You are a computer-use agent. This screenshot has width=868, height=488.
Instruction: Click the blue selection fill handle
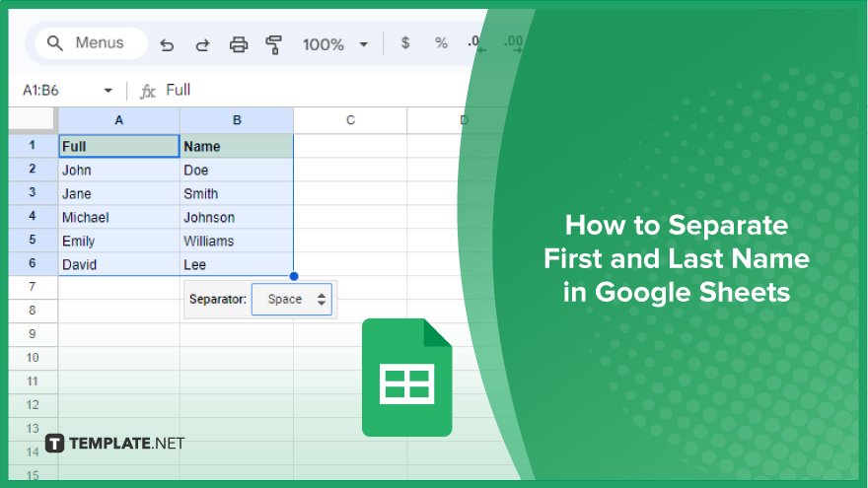click(294, 276)
